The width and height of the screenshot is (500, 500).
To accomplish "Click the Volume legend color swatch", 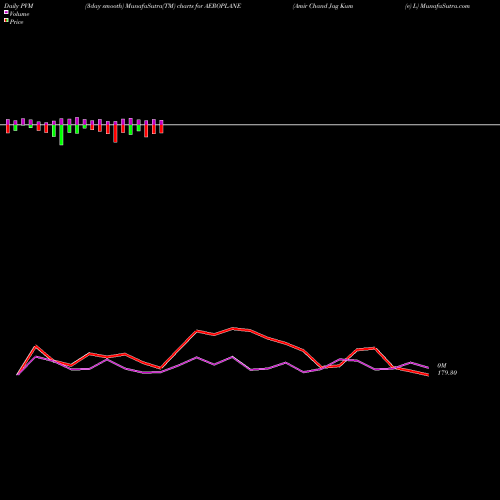I will pos(6,13).
